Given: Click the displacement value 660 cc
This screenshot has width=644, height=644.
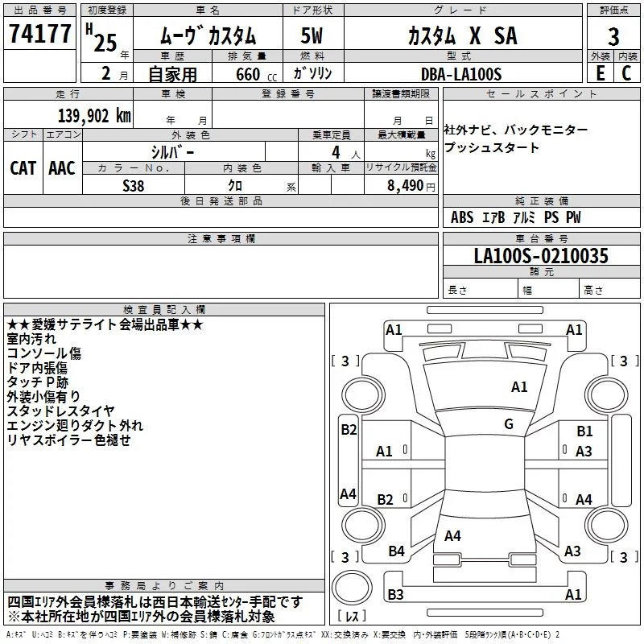Looking at the screenshot, I should click(x=256, y=74).
